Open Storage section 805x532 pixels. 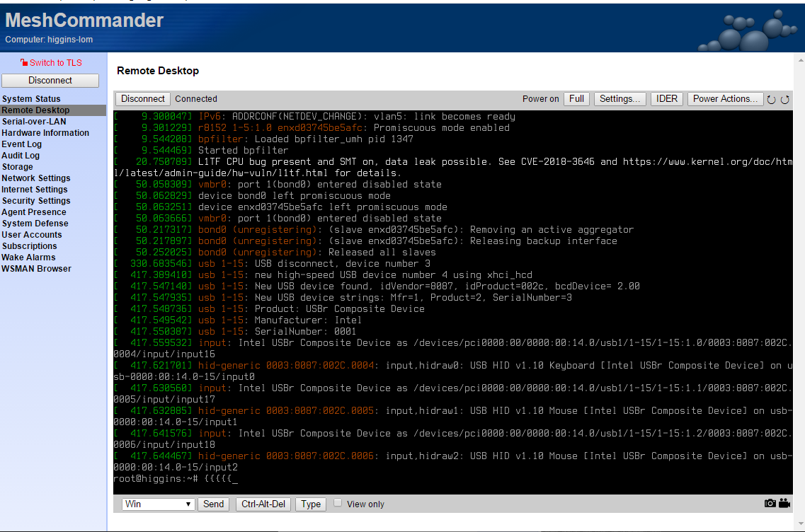[17, 166]
